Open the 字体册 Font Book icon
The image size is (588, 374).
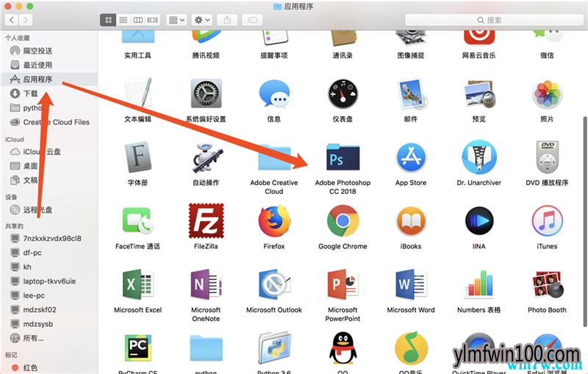tap(137, 157)
